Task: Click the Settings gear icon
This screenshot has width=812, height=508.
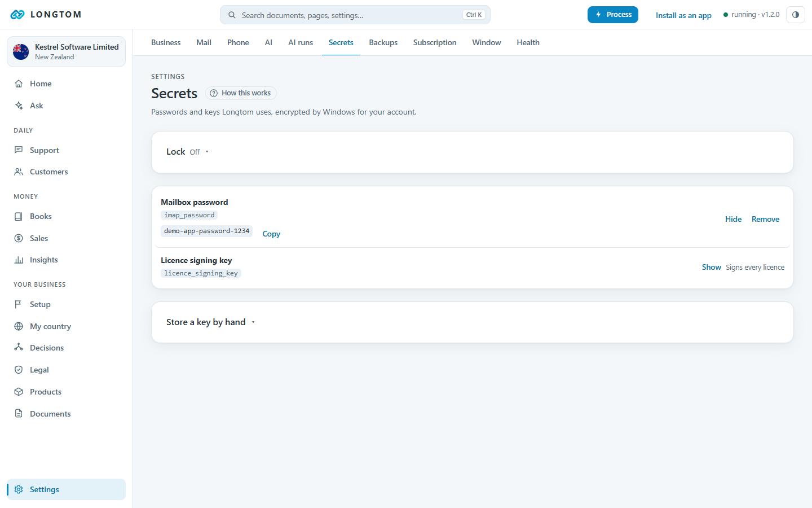Action: click(x=19, y=489)
